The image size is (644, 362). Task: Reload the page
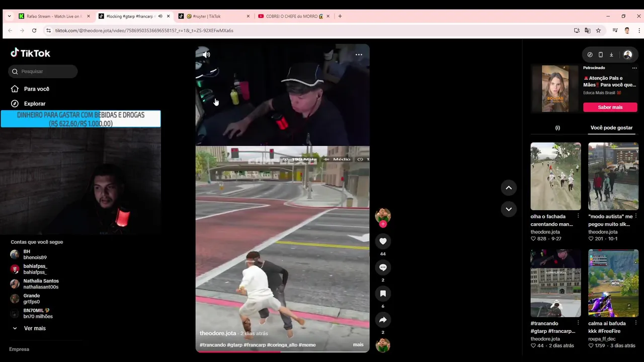[34, 31]
